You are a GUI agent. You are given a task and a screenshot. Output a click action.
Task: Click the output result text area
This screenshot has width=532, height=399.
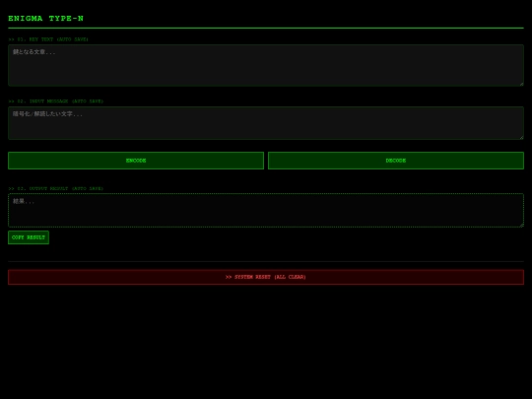[x=266, y=210]
